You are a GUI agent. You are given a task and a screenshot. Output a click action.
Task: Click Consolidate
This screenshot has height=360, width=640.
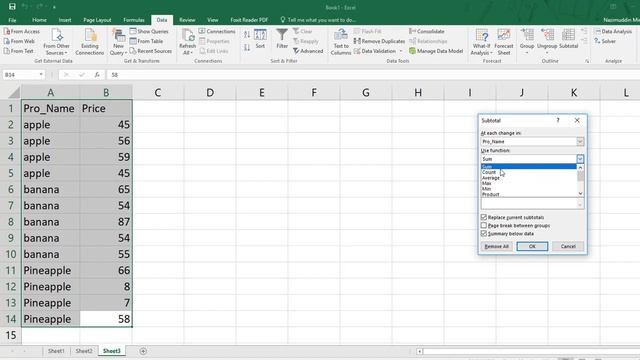[x=427, y=31]
